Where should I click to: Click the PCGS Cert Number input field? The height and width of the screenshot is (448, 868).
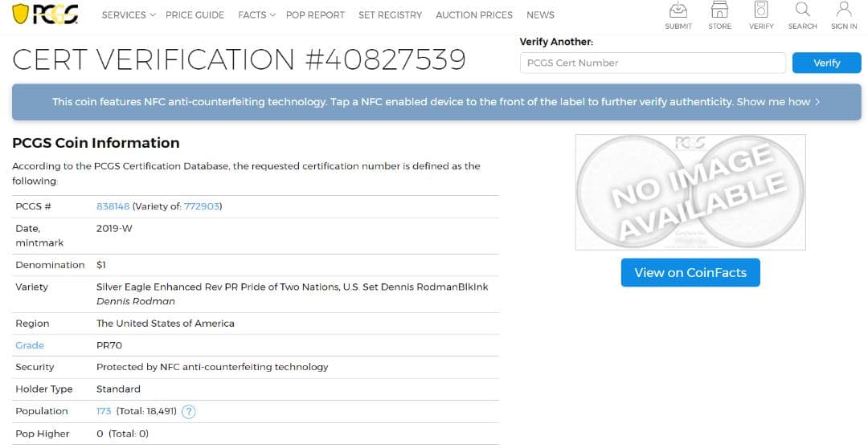point(652,63)
